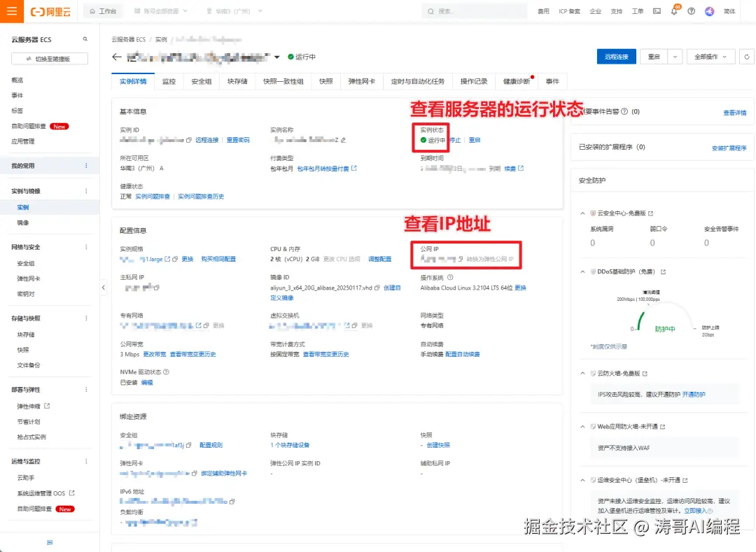Screen dimensions: 756x552
Task: Open options dots next to 我的常用
Action: [x=86, y=166]
